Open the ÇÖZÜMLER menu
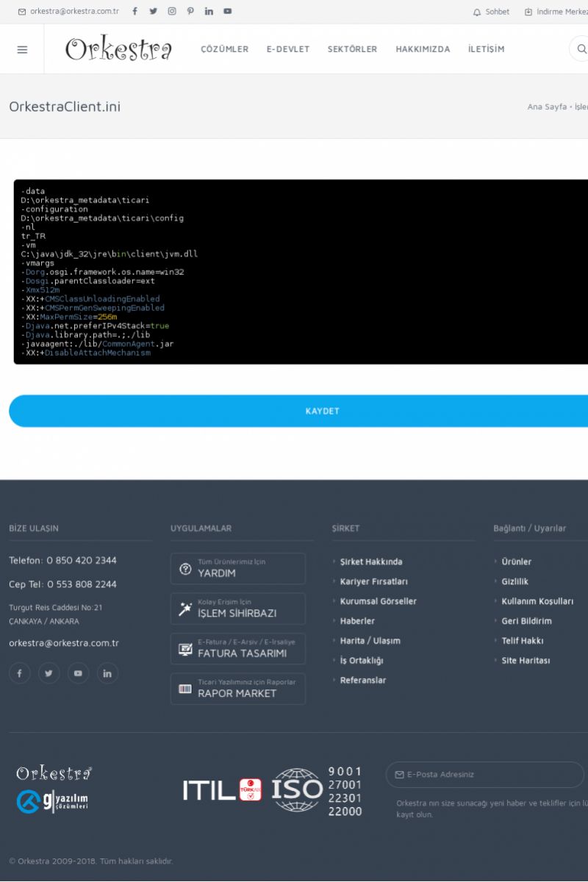The width and height of the screenshot is (588, 882). tap(224, 49)
